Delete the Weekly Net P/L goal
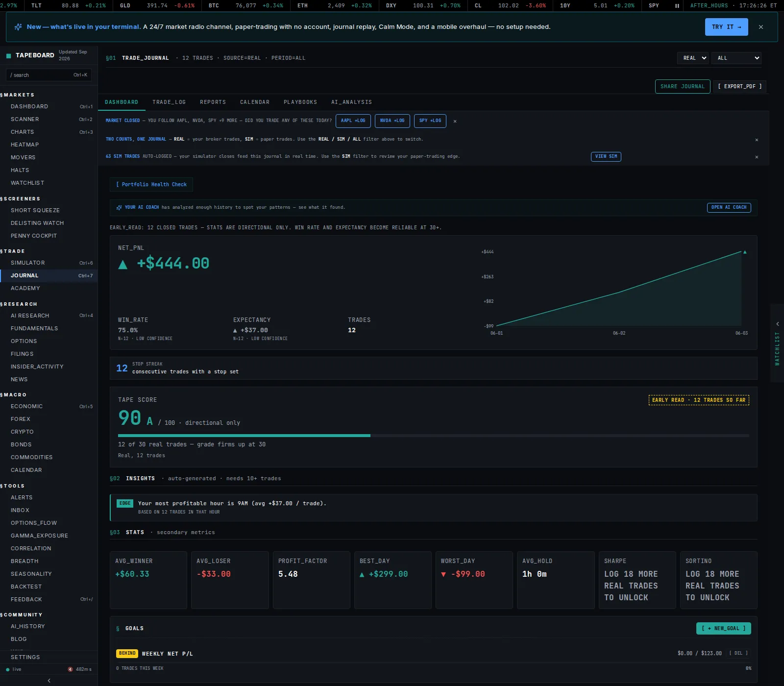The image size is (784, 686). click(x=738, y=653)
